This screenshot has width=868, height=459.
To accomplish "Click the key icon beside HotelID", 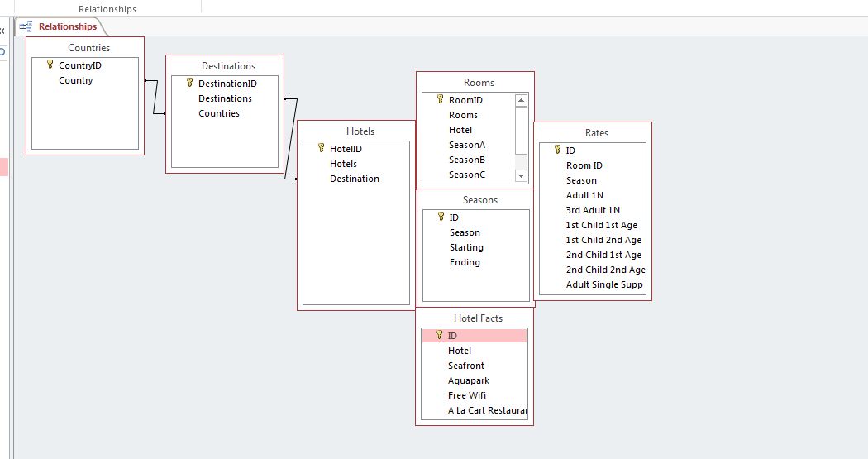I will [321, 148].
